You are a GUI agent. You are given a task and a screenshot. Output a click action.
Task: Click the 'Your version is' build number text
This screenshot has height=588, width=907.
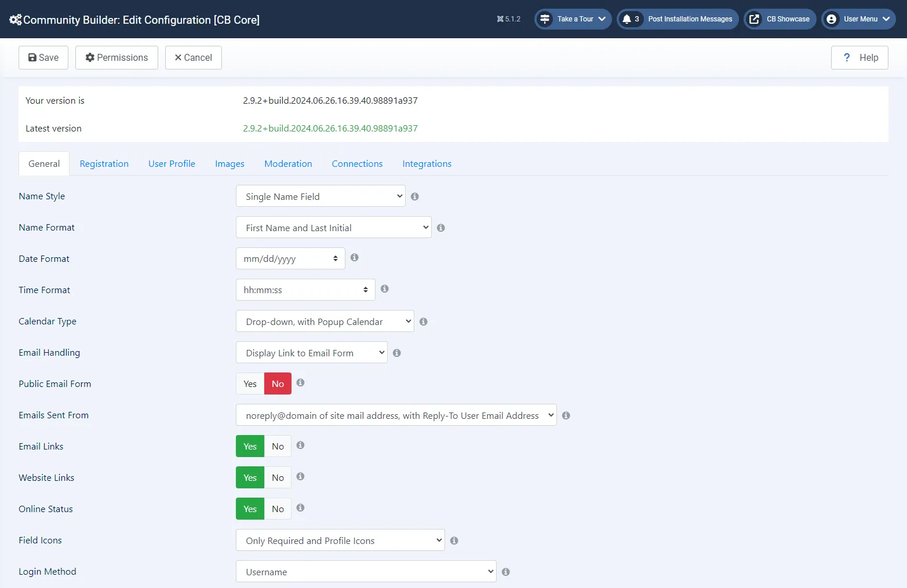click(330, 100)
